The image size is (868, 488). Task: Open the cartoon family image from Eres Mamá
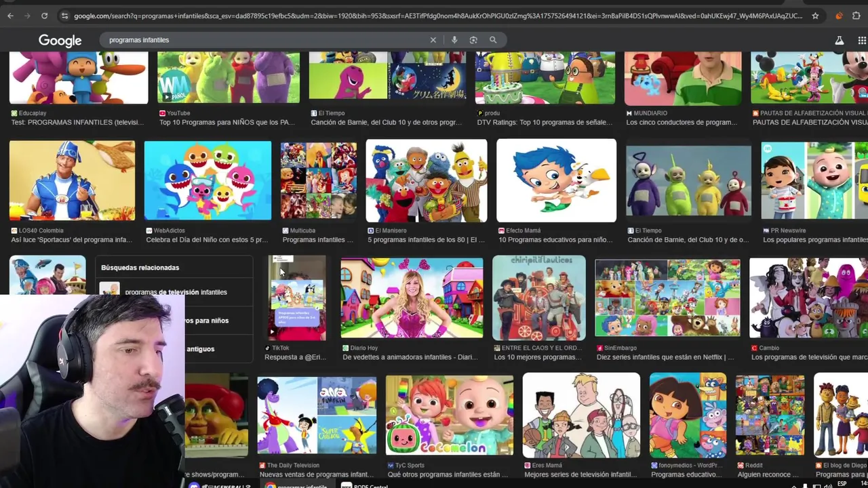click(581, 415)
